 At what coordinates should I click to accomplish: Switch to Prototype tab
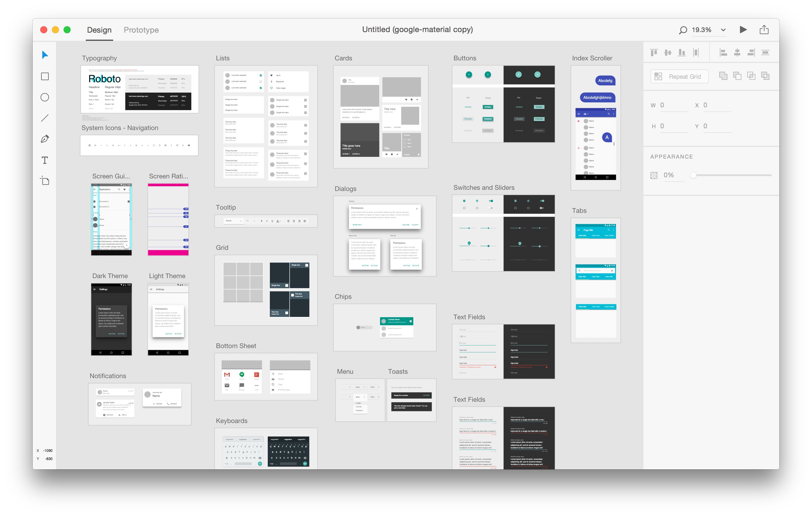coord(141,29)
